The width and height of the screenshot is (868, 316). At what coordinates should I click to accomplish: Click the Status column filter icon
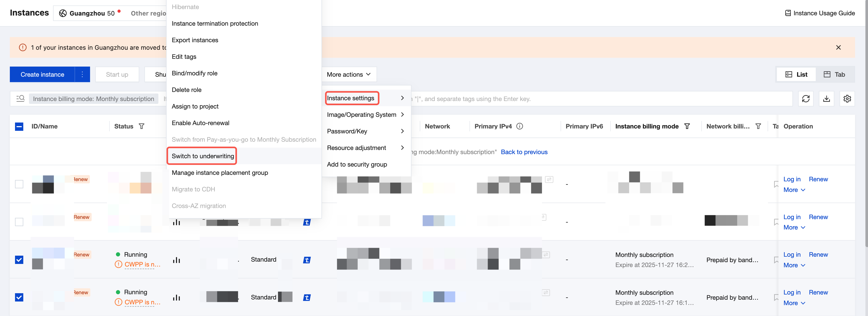[142, 126]
